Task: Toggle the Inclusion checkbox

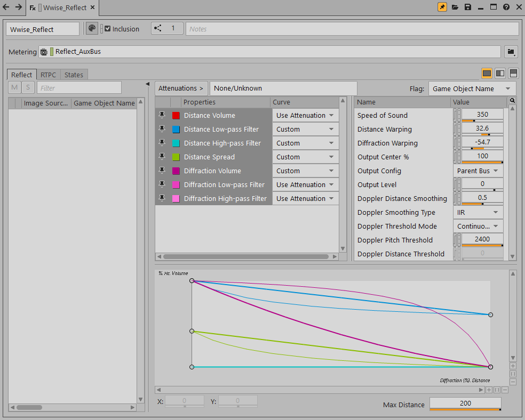Action: 108,29
